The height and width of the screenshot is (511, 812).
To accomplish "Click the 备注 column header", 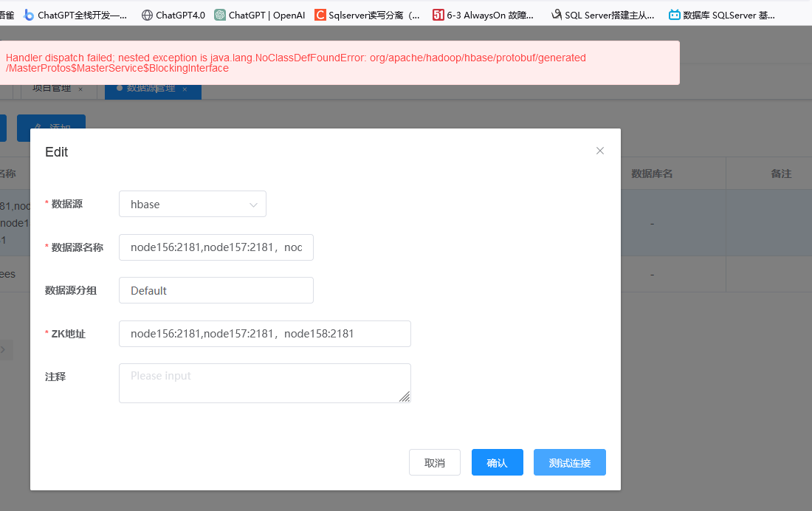I will point(781,174).
